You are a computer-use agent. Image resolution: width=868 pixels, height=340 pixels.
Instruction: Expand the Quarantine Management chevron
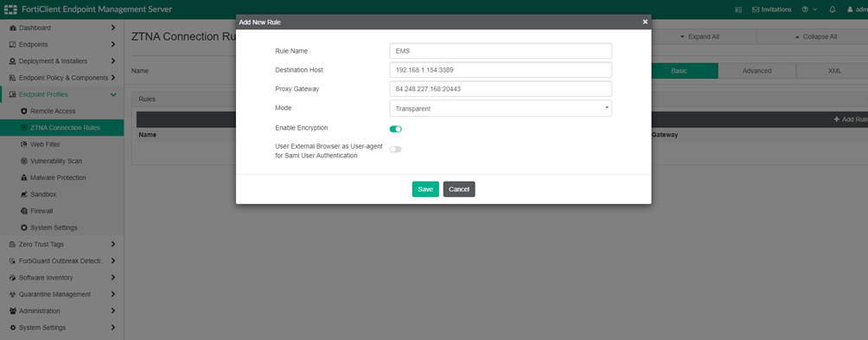pos(113,294)
